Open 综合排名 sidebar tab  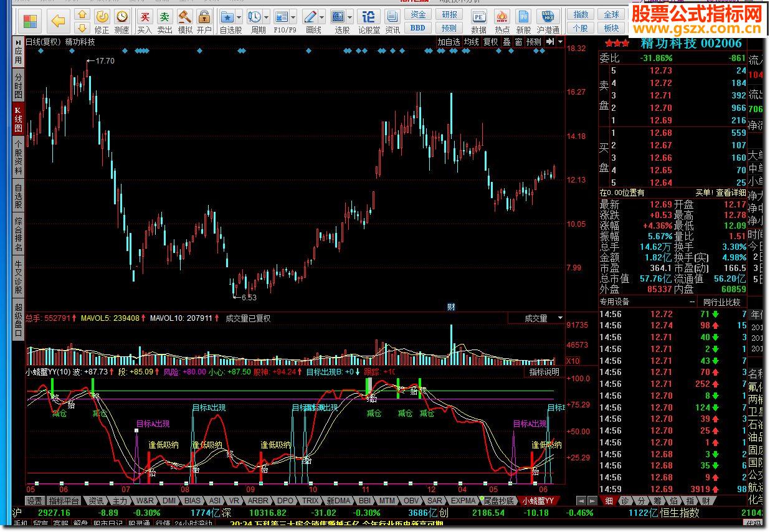tap(18, 234)
